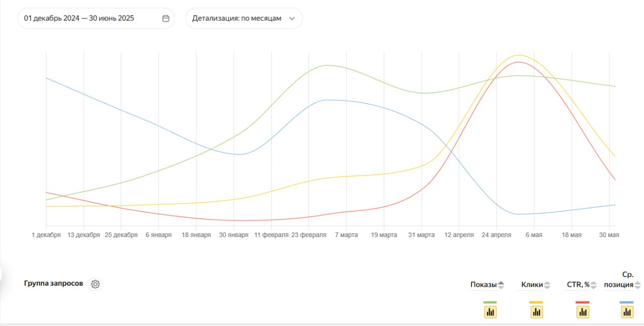The height and width of the screenshot is (326, 644).
Task: Click the Показы column header label
Action: point(483,285)
